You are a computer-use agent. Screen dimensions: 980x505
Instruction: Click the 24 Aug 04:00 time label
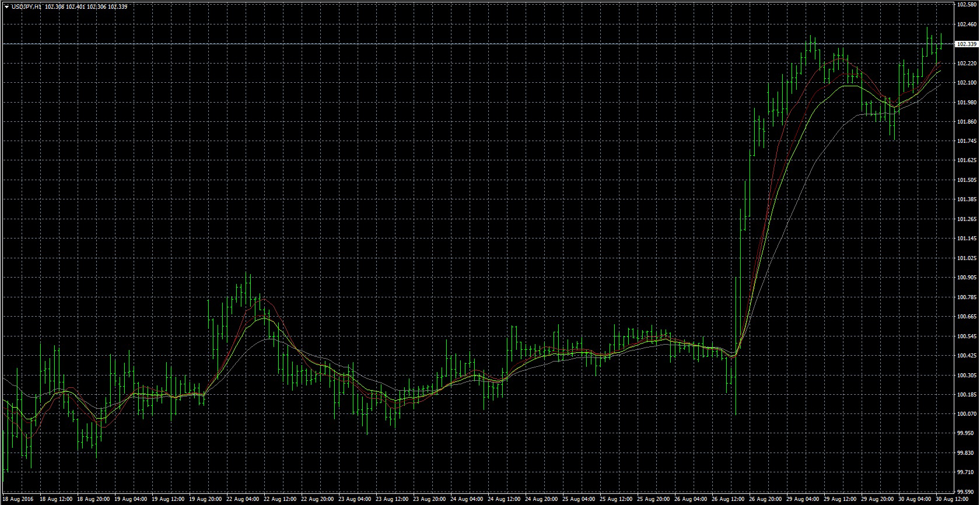467,500
